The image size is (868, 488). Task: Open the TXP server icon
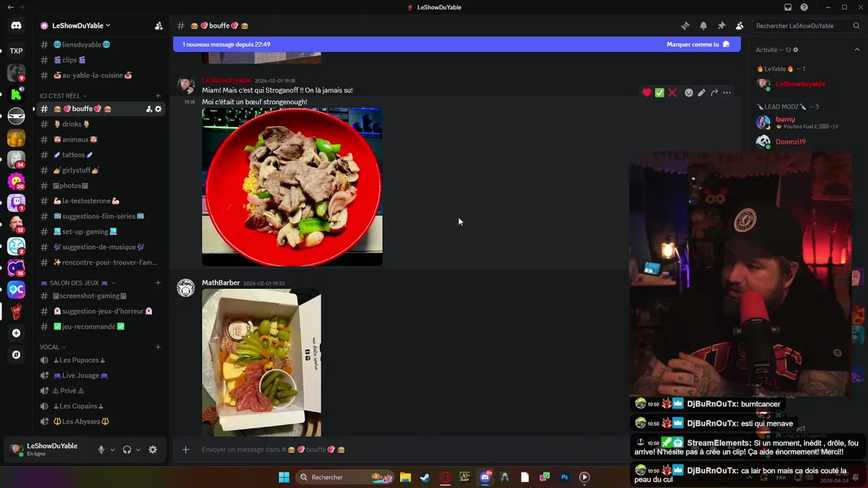click(x=16, y=51)
